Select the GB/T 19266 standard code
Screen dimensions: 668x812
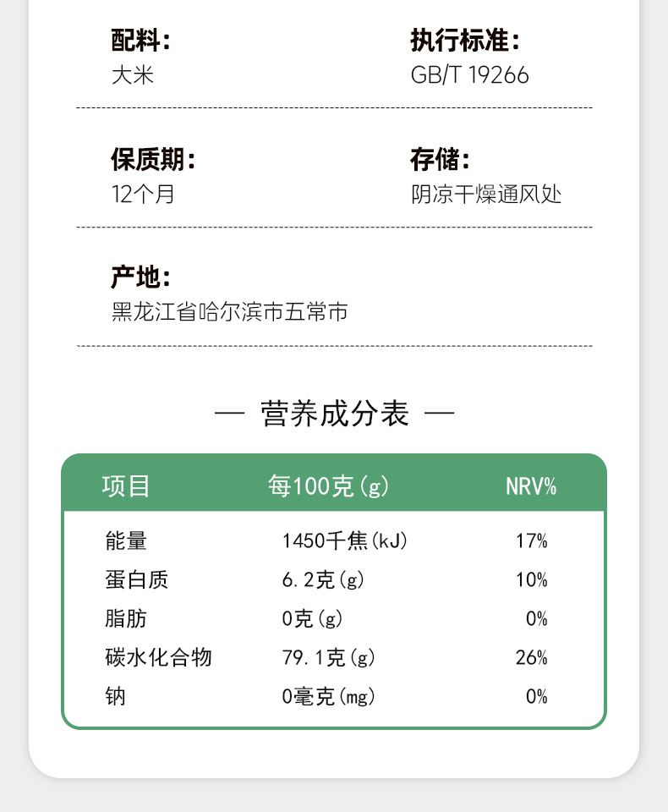click(469, 75)
